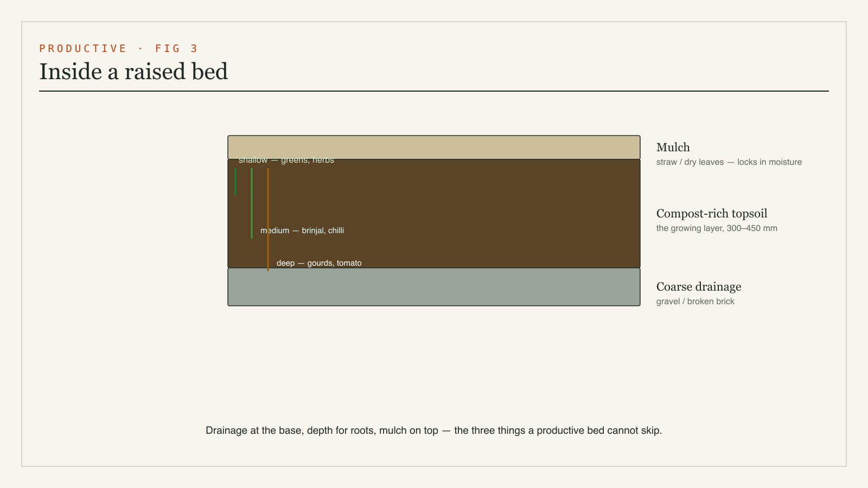The width and height of the screenshot is (868, 488).
Task: Select the grey drainage layer band
Action: 434,287
